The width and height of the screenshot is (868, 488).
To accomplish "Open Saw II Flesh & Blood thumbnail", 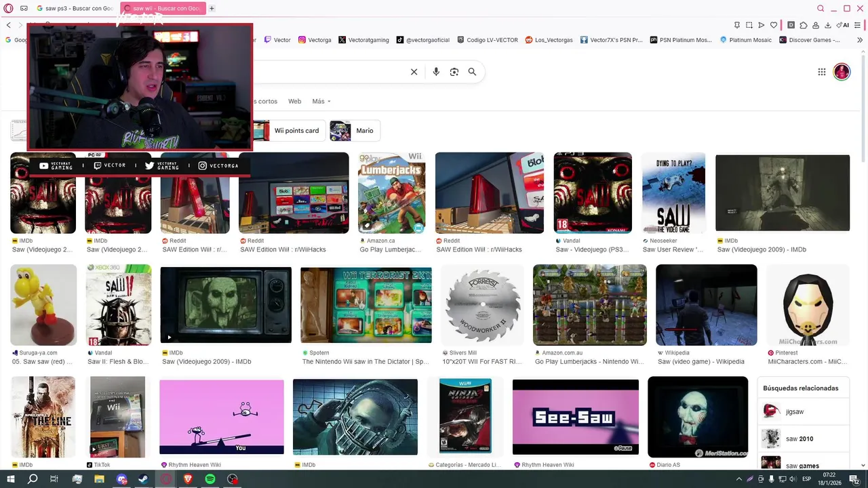I will pos(118,305).
